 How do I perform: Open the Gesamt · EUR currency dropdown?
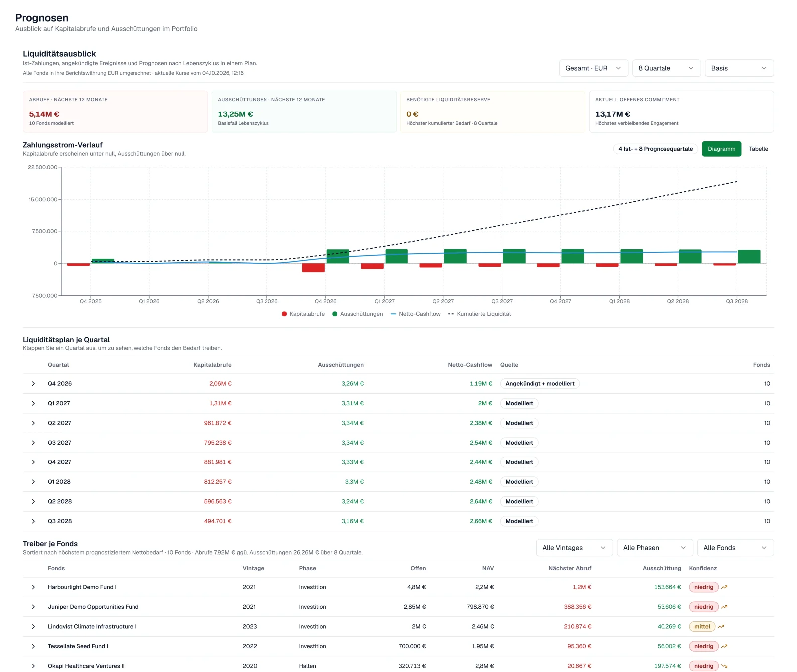point(593,68)
